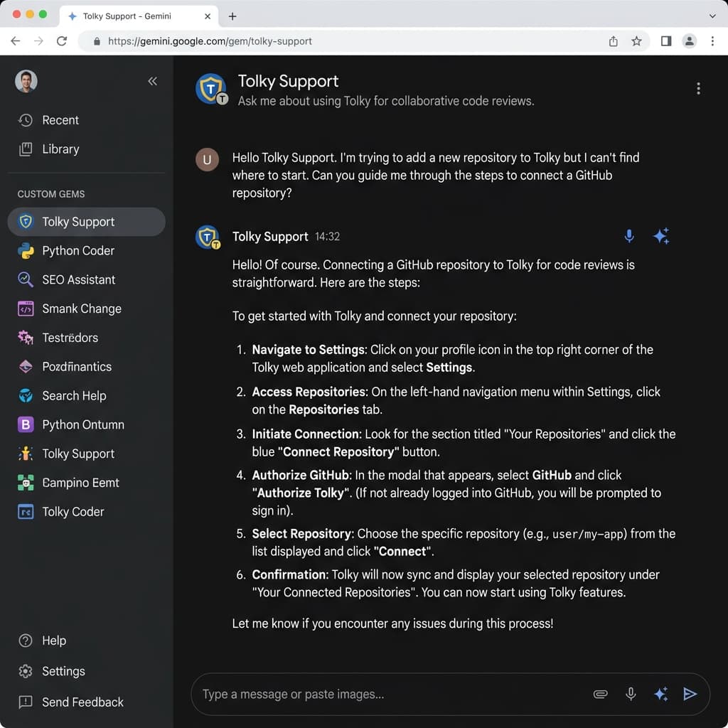
Task: Click the user profile avatar in sidebar
Action: 26,81
